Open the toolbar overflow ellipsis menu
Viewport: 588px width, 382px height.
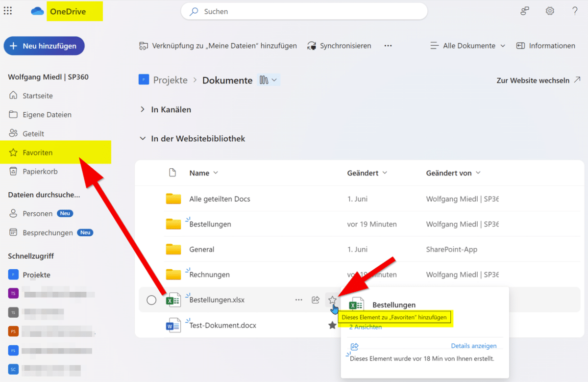pyautogui.click(x=388, y=46)
